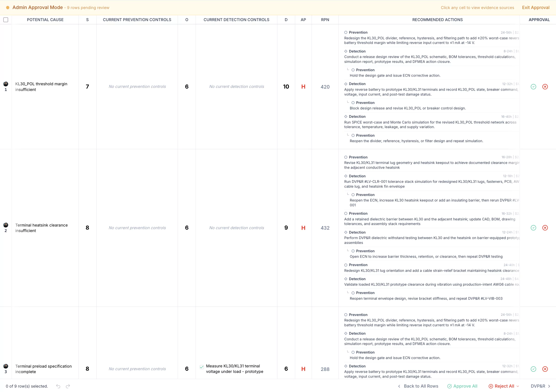Click severity rating 7 in row 1
This screenshot has width=556, height=392.
[87, 87]
